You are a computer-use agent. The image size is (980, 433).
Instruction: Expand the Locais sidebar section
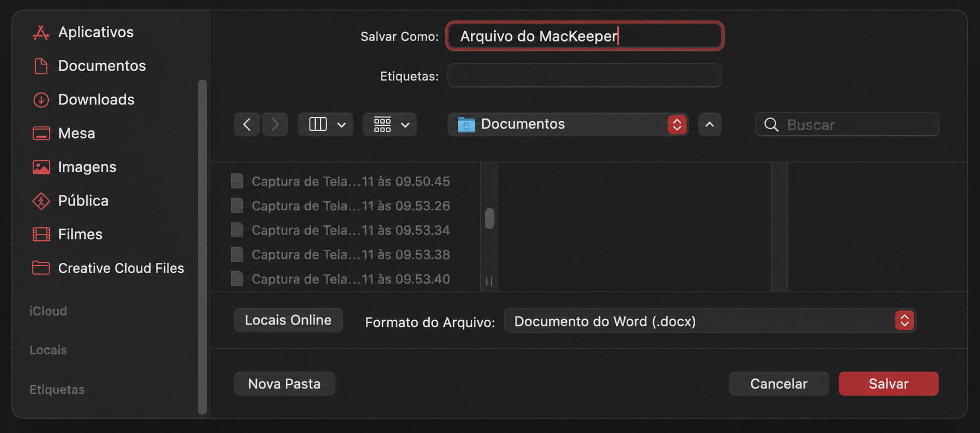pyautogui.click(x=48, y=350)
